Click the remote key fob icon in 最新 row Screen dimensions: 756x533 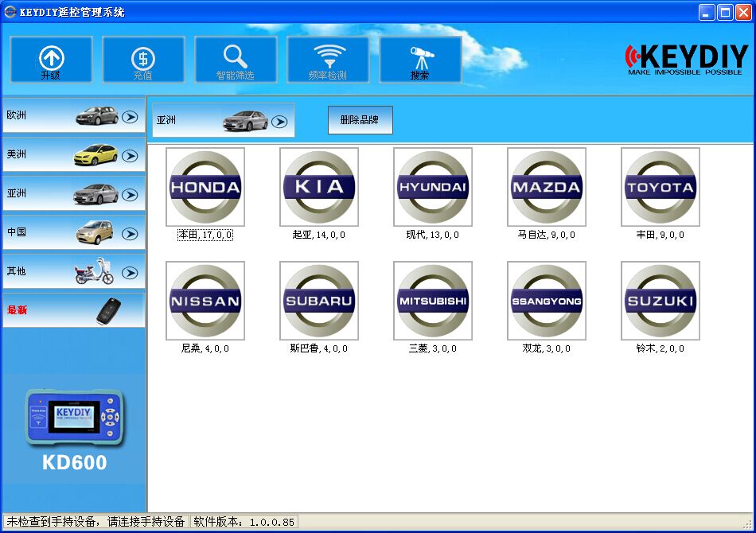pyautogui.click(x=108, y=311)
